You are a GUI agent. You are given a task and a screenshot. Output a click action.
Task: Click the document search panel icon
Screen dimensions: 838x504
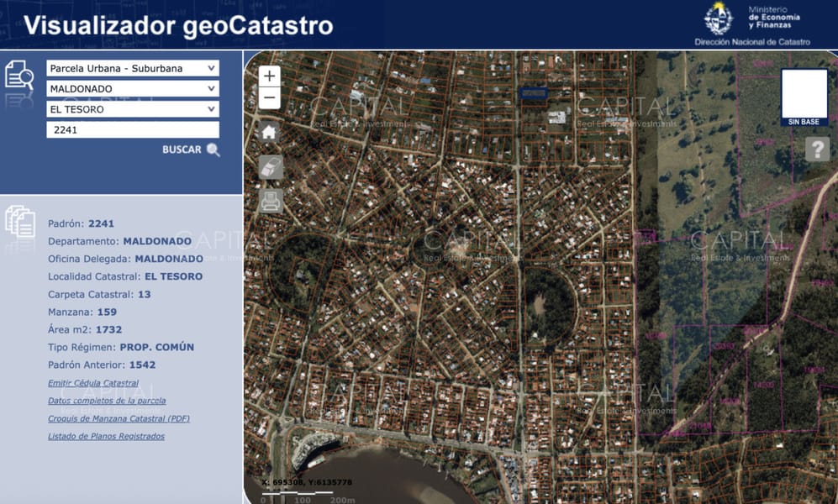point(19,75)
